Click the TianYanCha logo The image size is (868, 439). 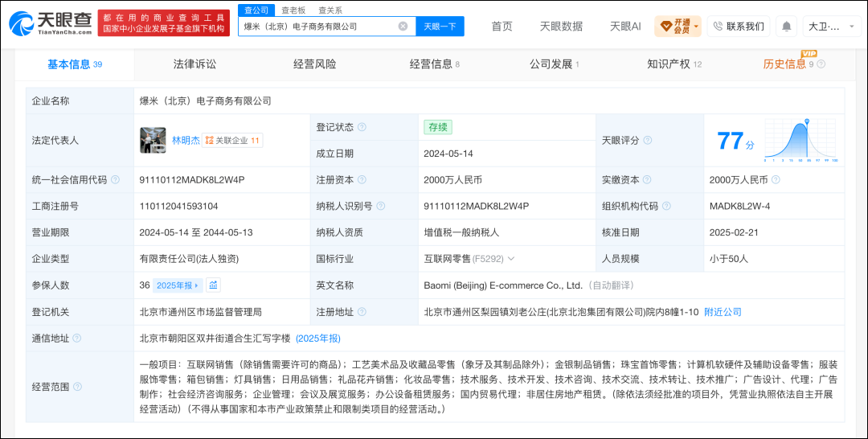click(x=51, y=23)
